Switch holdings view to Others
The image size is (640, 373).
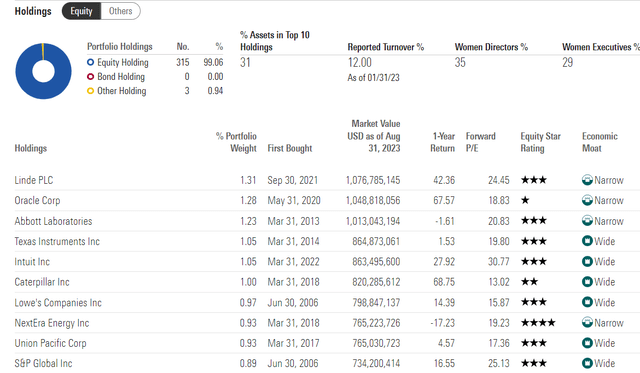[120, 11]
